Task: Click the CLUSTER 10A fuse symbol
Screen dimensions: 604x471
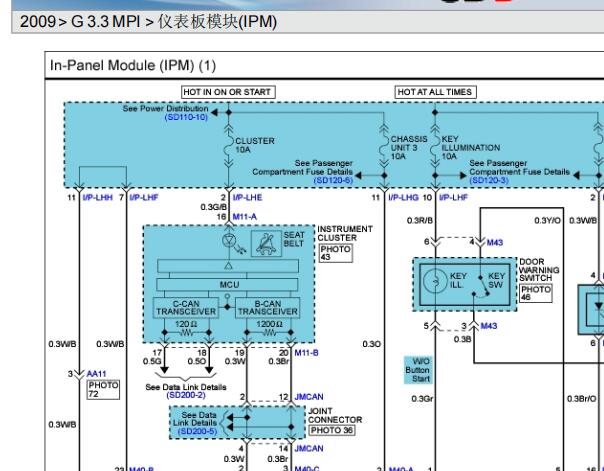Action: [x=229, y=146]
